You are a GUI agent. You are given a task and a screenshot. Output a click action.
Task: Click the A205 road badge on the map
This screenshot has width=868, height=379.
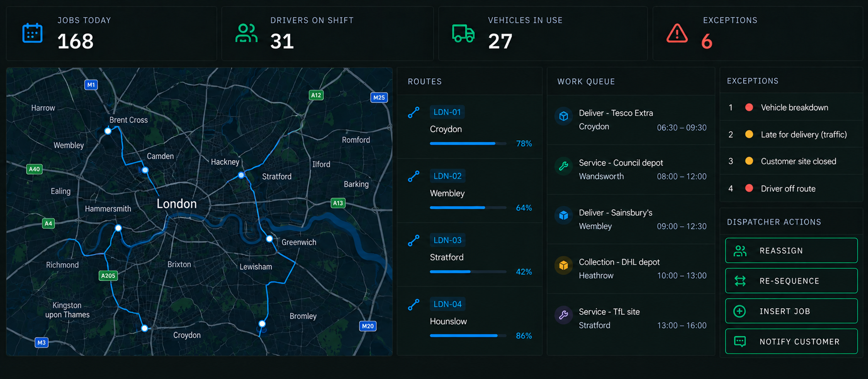pyautogui.click(x=108, y=276)
